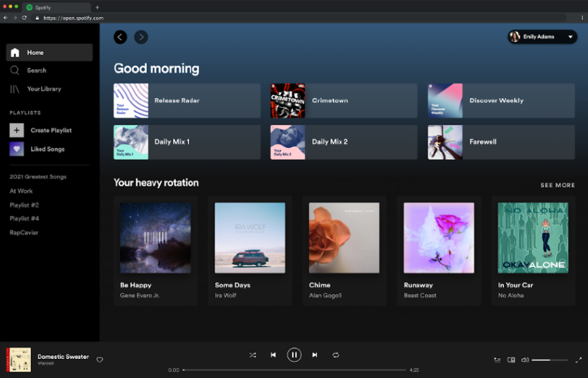Open the Emily Adams account dropdown

coord(542,37)
